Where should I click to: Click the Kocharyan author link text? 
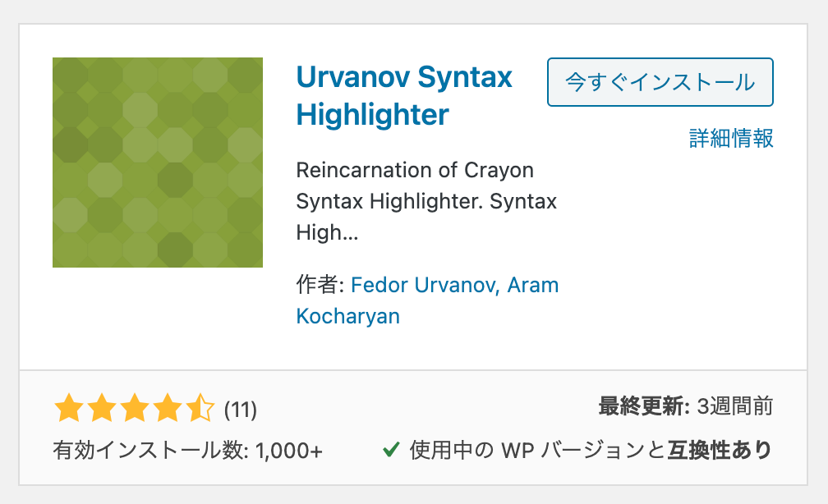tap(348, 316)
